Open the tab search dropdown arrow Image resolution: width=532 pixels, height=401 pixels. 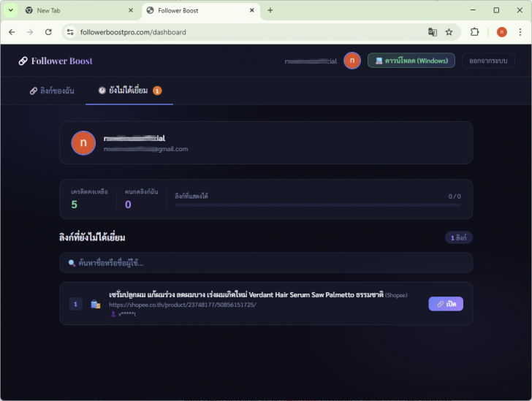(x=10, y=10)
